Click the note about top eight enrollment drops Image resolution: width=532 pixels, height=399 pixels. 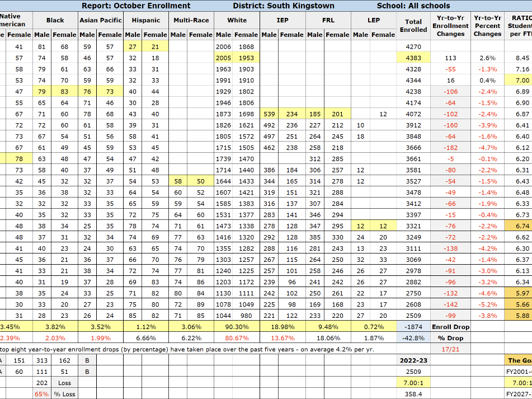click(x=187, y=349)
